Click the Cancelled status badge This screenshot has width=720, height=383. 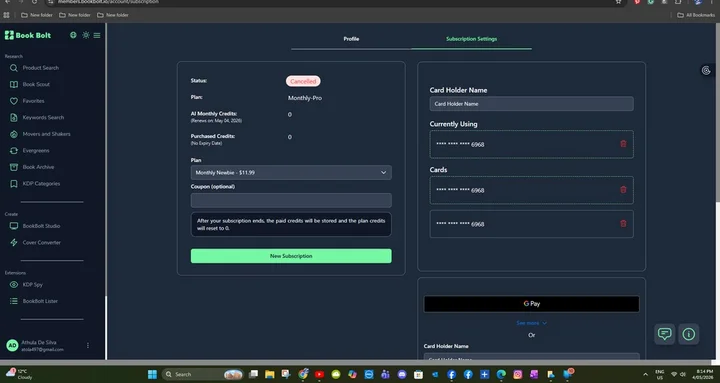pyautogui.click(x=303, y=81)
